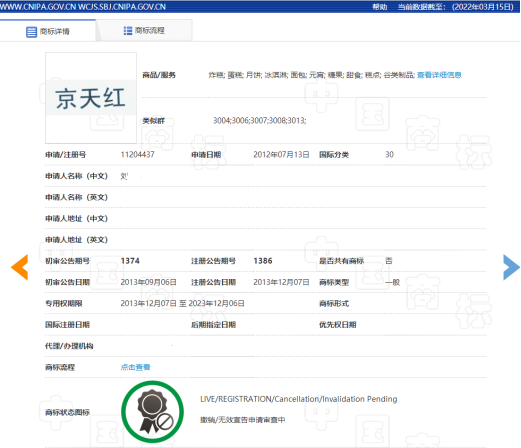Select registration number 11204437
Image resolution: width=521 pixels, height=448 pixels.
point(137,155)
